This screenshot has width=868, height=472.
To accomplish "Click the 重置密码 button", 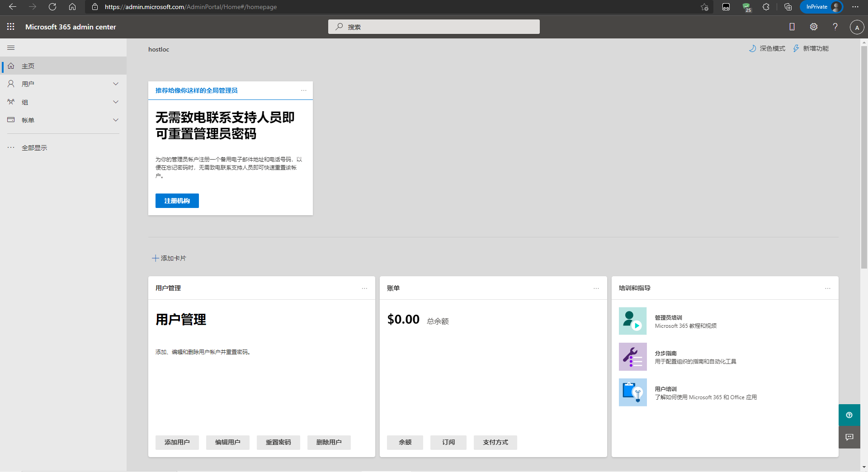I will [x=278, y=443].
